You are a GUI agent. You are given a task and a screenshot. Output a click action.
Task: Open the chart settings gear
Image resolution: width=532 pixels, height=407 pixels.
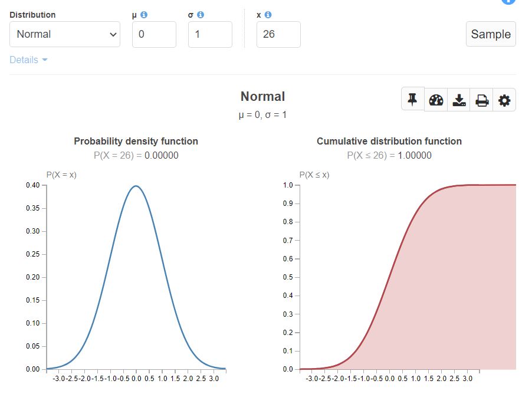click(x=504, y=100)
